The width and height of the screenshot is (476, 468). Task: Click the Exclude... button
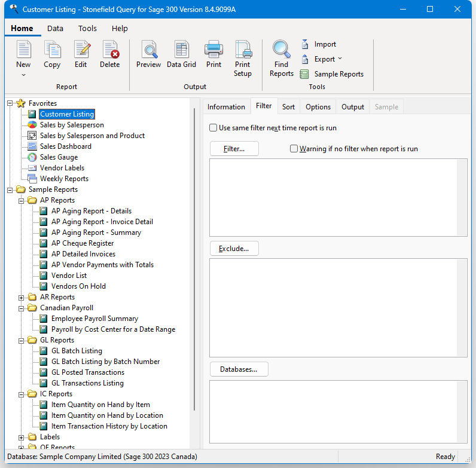click(234, 249)
